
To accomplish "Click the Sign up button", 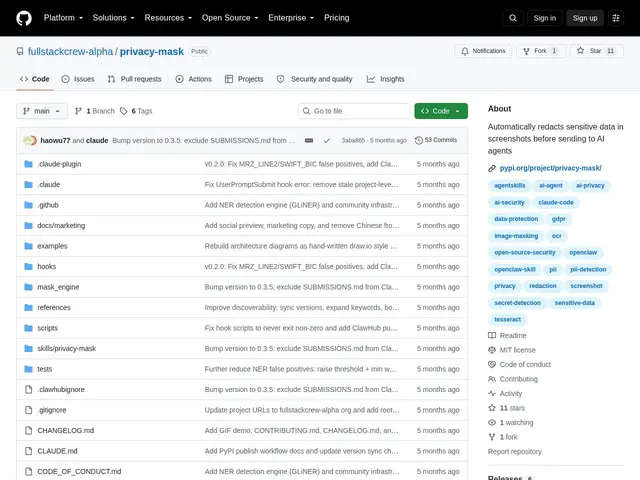I will point(584,18).
